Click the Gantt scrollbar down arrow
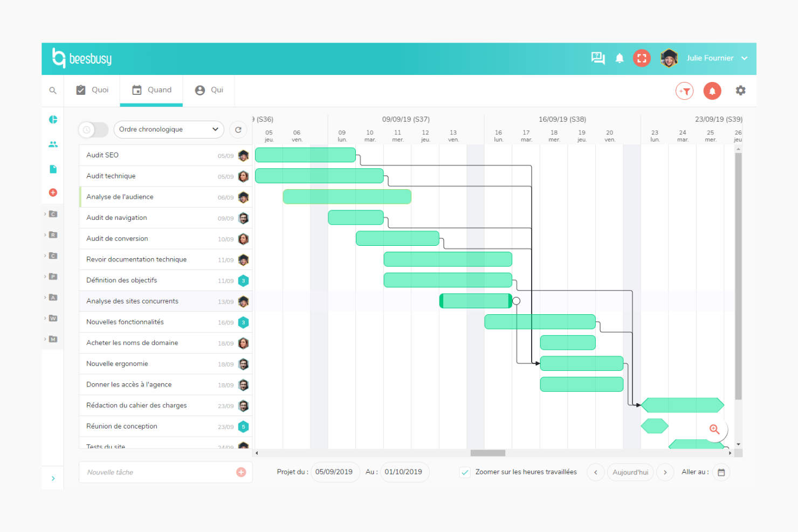798x532 pixels. (x=738, y=445)
